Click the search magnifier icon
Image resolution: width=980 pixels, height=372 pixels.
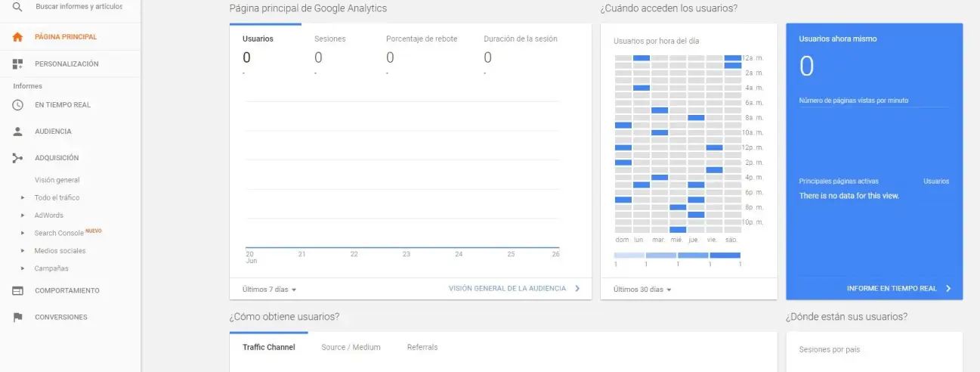17,7
